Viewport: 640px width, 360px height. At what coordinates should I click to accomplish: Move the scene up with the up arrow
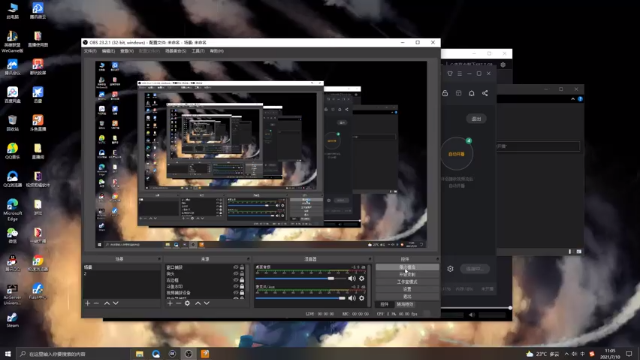click(107, 303)
